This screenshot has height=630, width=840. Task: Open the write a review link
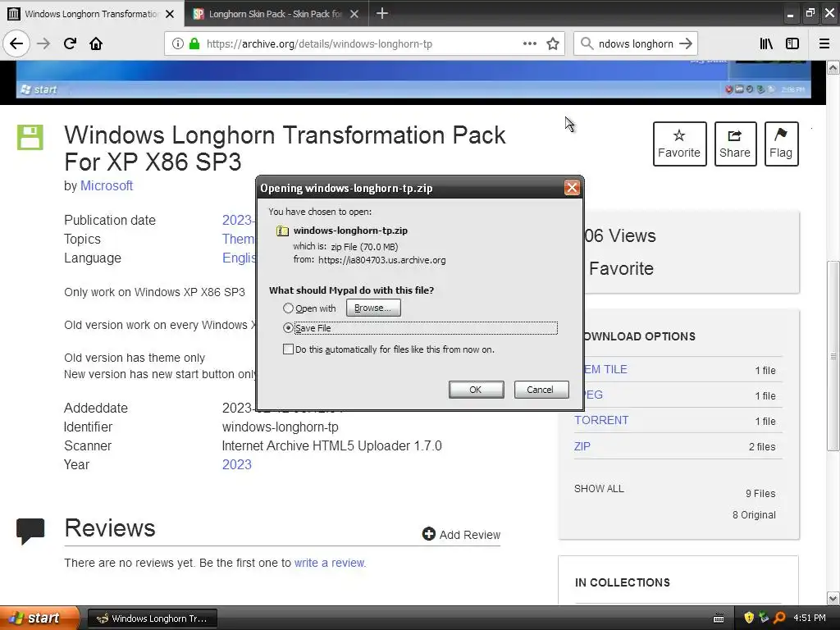(x=330, y=563)
